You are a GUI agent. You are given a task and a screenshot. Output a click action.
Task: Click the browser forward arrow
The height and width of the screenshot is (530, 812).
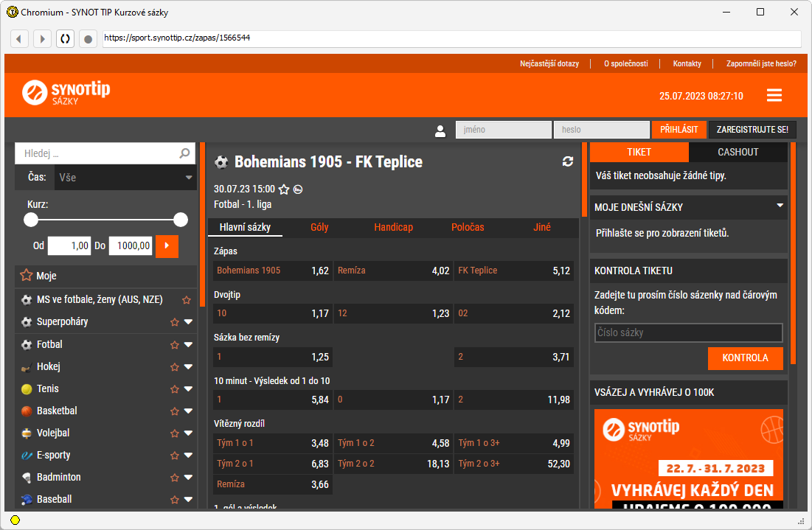43,38
